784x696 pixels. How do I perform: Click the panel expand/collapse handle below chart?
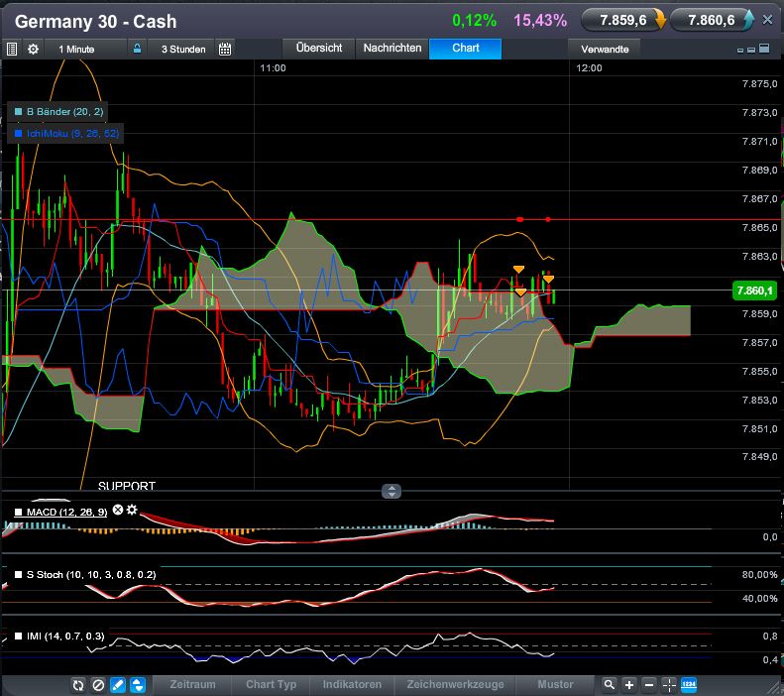point(392,491)
